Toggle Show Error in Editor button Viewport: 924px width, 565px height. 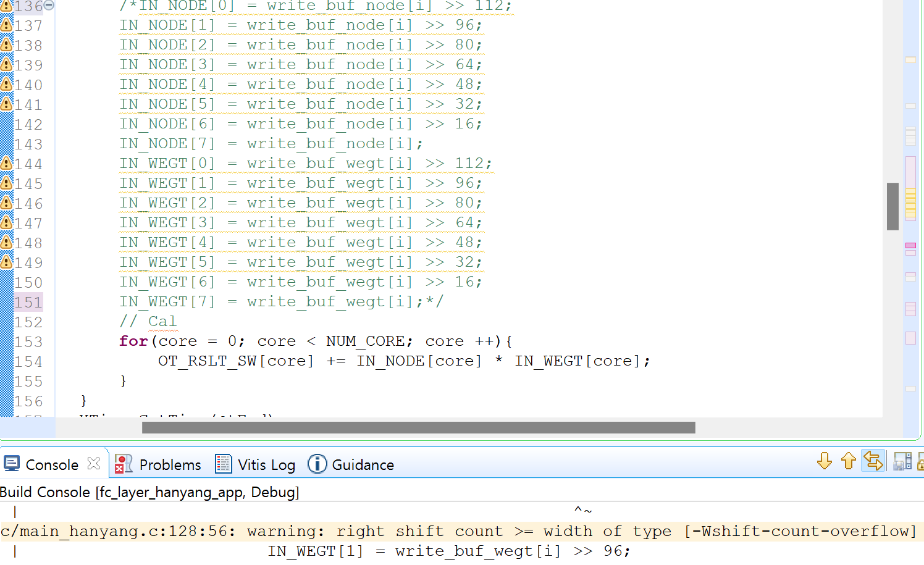coord(873,461)
